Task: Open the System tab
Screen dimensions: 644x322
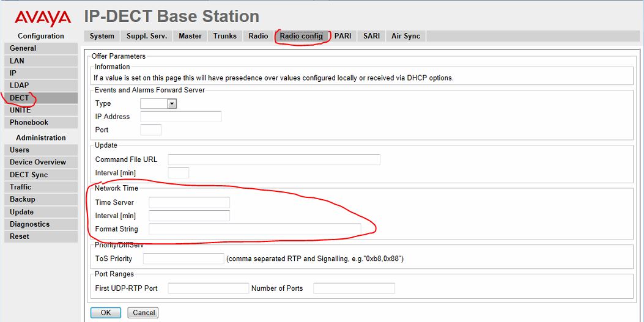Action: click(102, 36)
